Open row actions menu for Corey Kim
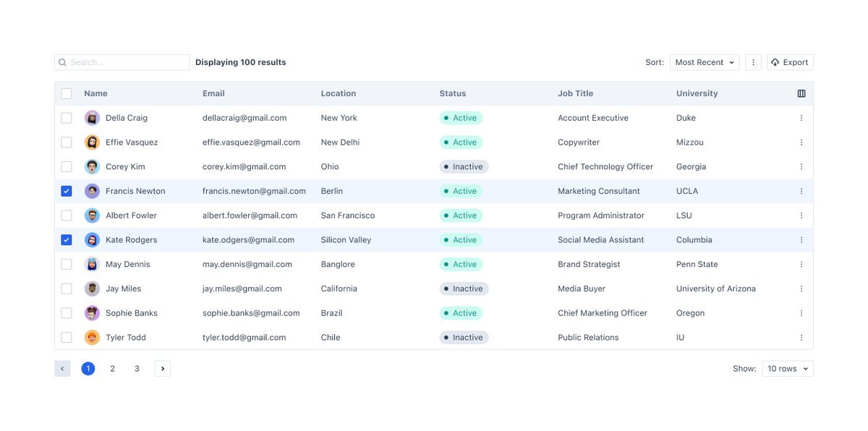This screenshot has width=868, height=431. 801,166
